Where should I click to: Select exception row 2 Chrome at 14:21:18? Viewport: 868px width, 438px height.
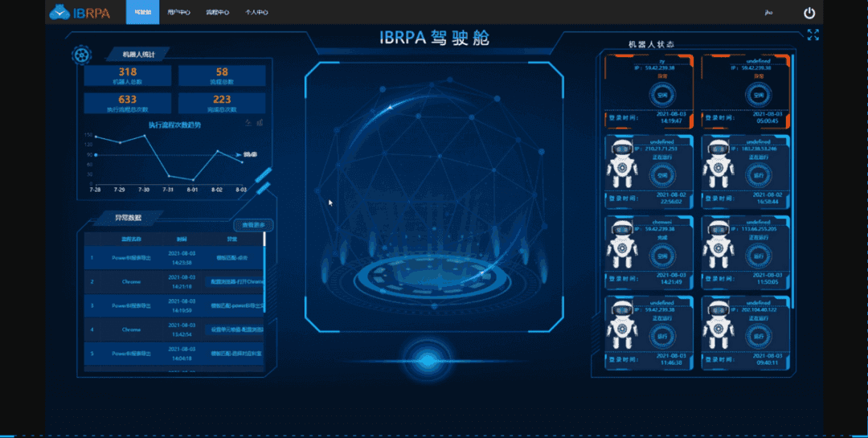pos(174,282)
